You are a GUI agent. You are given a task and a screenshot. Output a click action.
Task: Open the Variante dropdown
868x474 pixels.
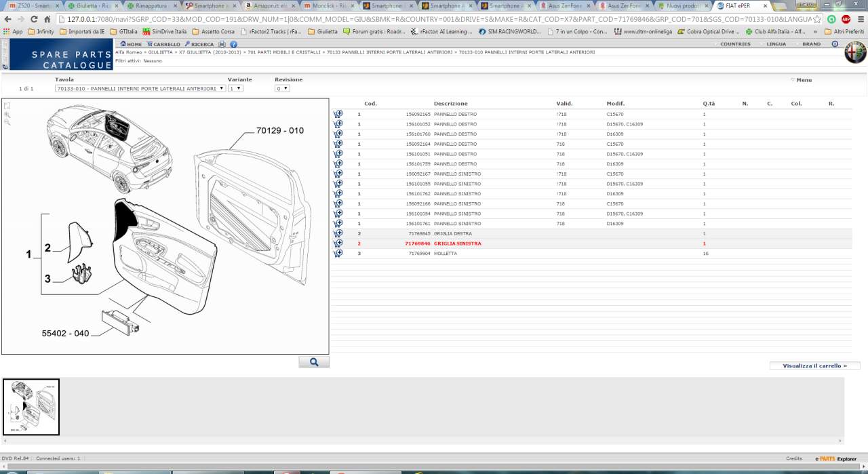235,88
